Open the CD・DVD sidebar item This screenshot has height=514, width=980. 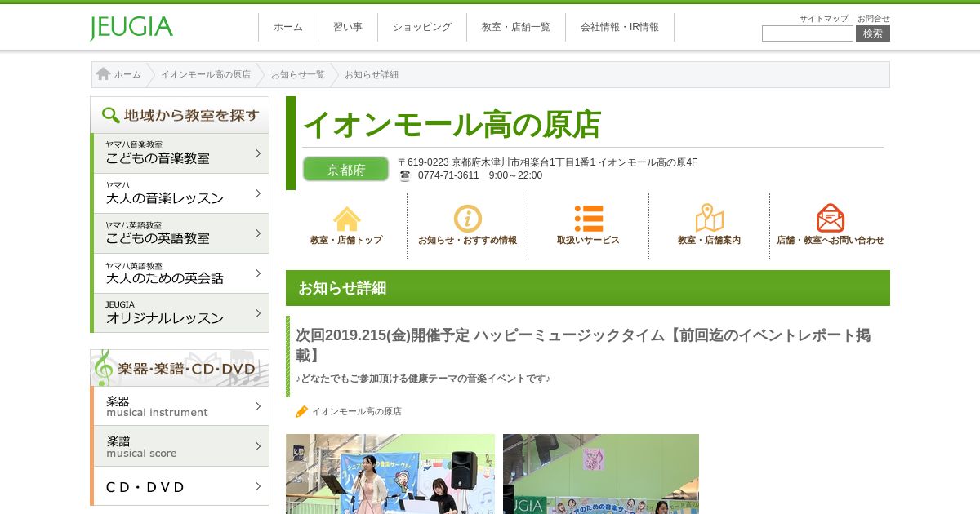[x=180, y=486]
